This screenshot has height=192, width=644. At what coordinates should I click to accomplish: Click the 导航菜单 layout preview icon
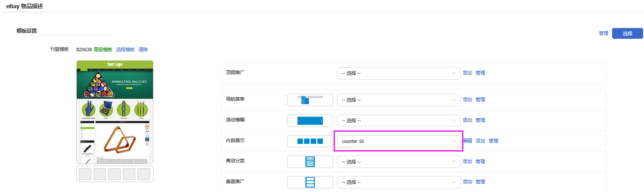tap(310, 100)
